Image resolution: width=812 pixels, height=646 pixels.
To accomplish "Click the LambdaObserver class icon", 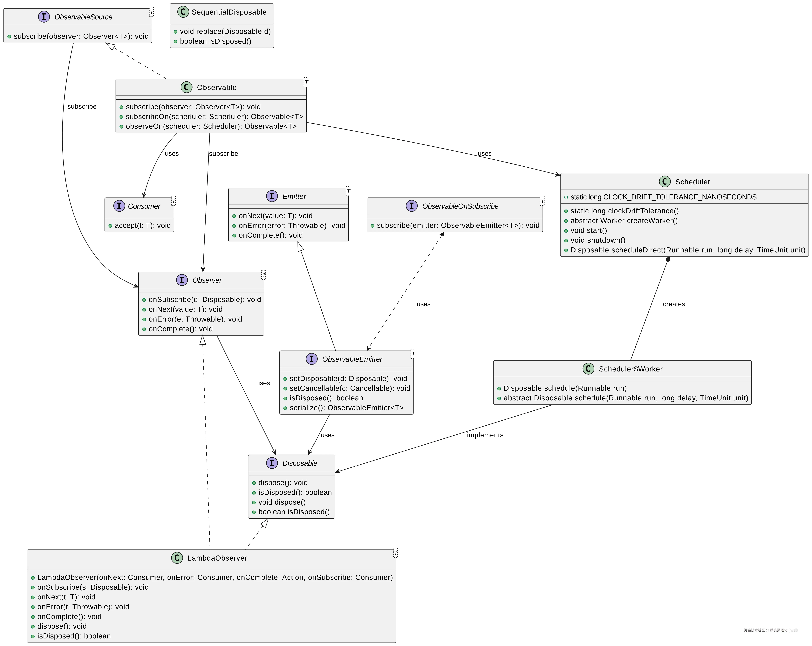I will [177, 558].
